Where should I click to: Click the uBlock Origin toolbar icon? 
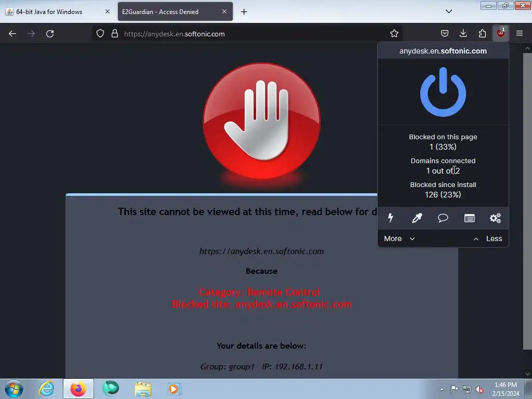[500, 33]
